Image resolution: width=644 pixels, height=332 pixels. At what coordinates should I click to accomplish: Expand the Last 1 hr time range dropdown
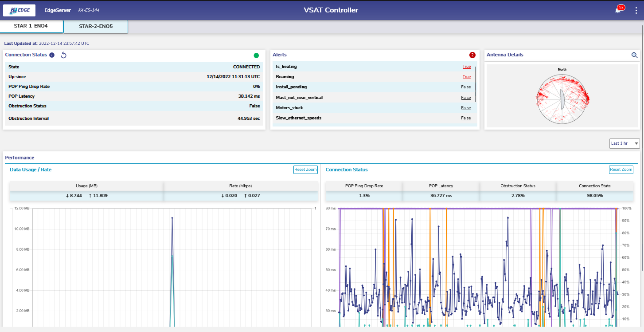624,143
